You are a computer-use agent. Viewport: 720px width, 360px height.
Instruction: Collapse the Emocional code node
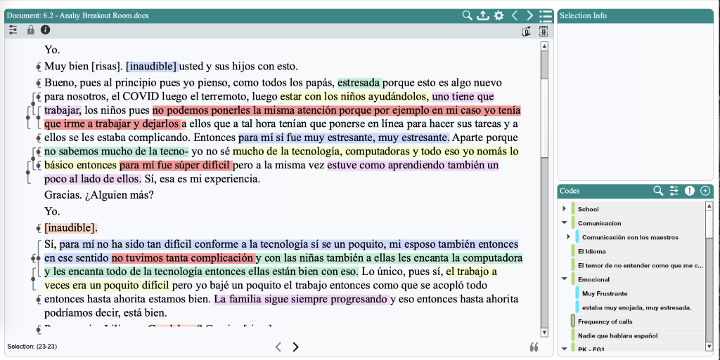[564, 279]
